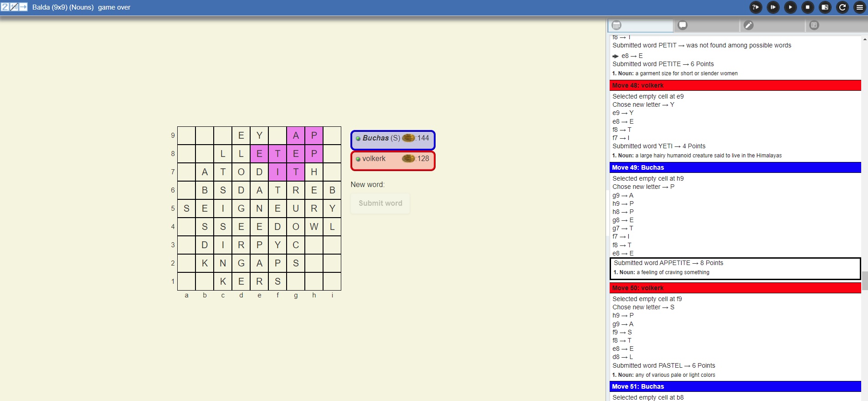Viewport: 868px width, 401px height.
Task: Click the circular-arrow reload icon
Action: point(842,7)
